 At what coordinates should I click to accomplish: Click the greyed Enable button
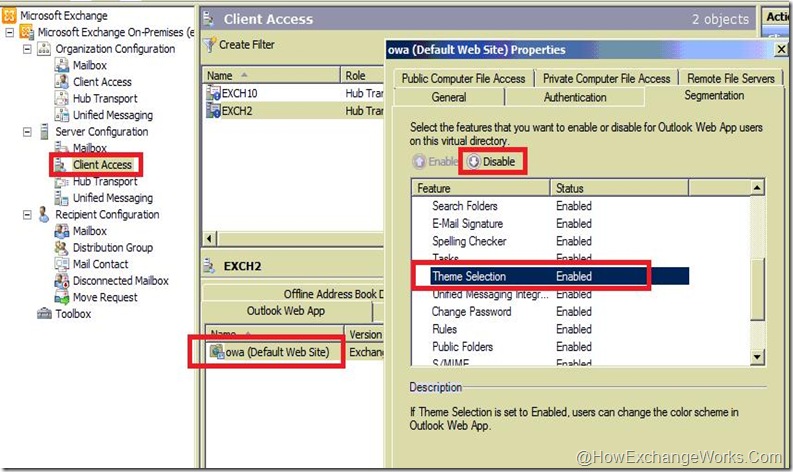pyautogui.click(x=436, y=161)
